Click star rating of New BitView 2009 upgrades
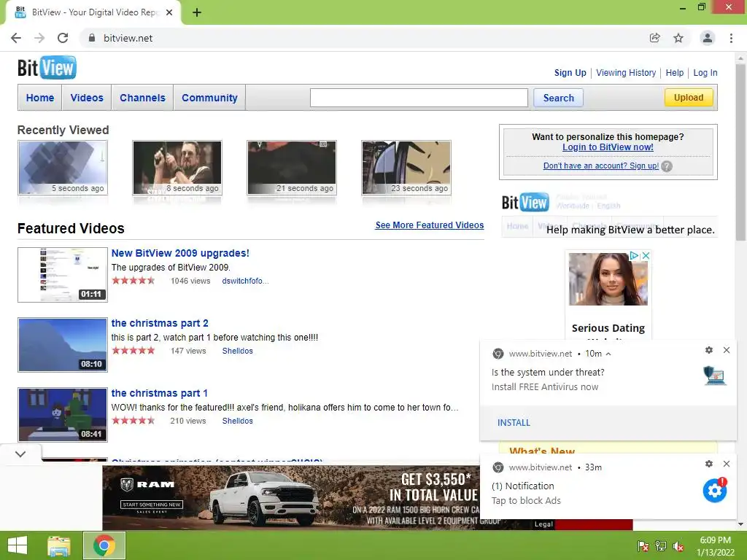 click(133, 281)
